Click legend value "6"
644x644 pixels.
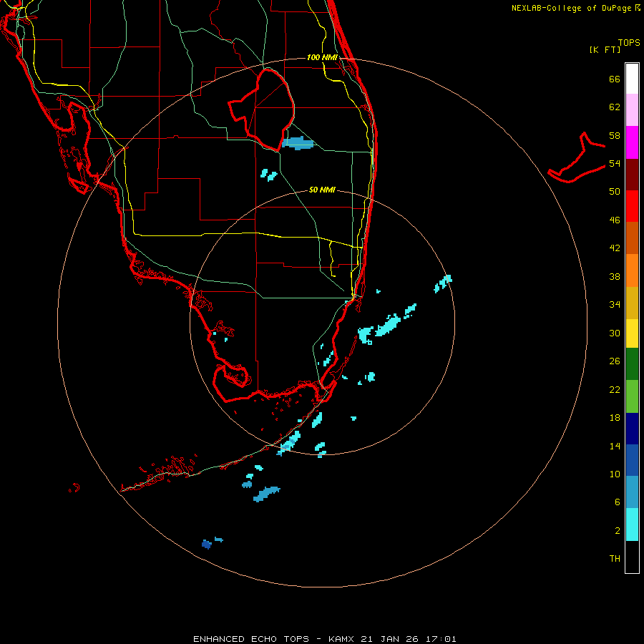click(618, 502)
